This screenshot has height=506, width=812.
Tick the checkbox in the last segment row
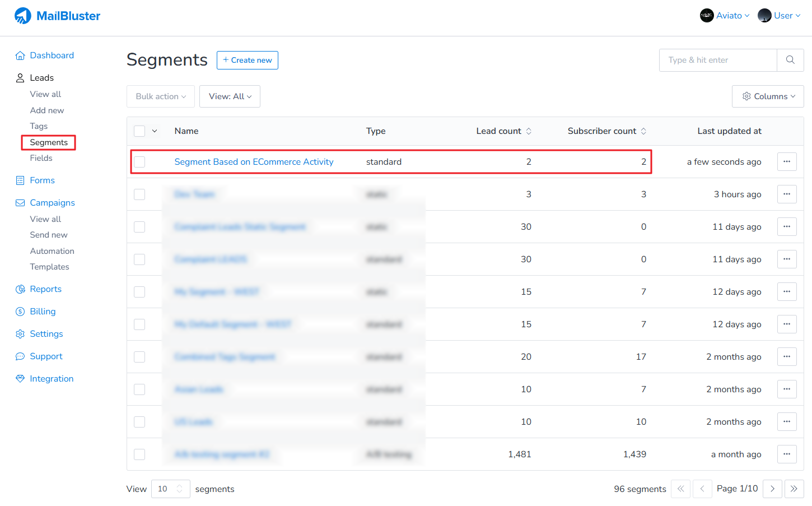coord(139,454)
